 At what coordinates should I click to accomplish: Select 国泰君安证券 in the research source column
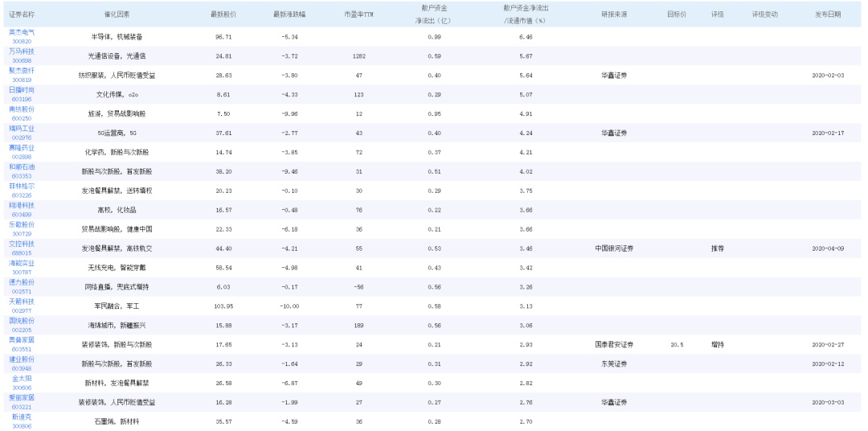(x=615, y=344)
